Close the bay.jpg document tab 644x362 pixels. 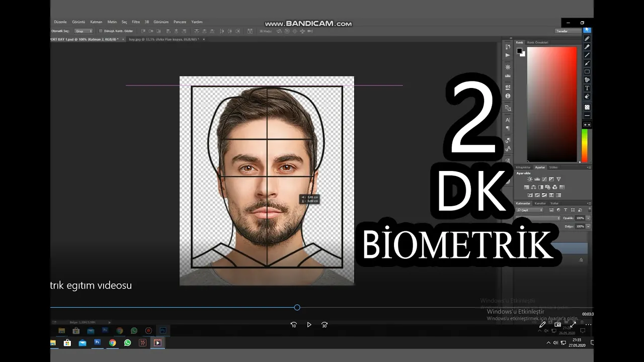[204, 39]
